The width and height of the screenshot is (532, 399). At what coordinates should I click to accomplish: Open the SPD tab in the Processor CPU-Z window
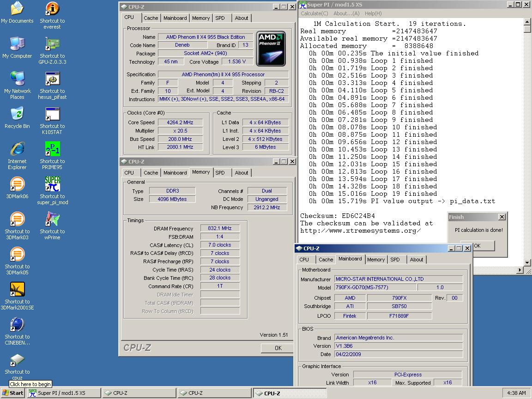click(220, 18)
